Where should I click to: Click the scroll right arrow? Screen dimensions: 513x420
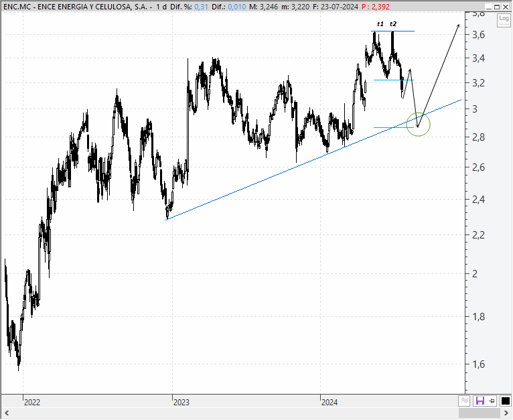[x=506, y=413]
